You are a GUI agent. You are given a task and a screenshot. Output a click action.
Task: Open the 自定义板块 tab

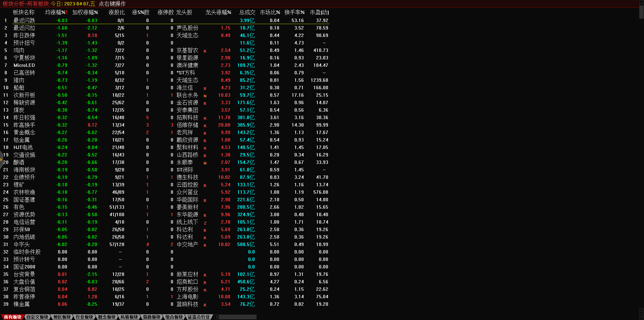coord(37,317)
